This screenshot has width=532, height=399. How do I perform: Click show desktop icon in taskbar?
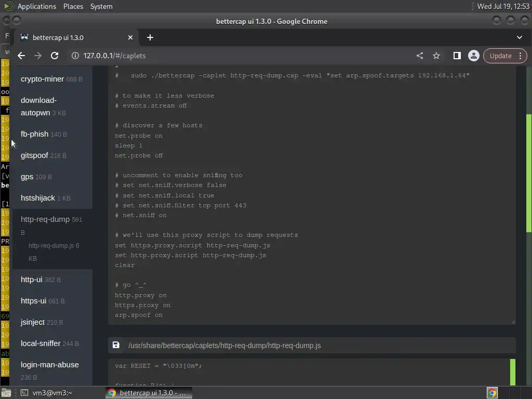tap(6, 393)
